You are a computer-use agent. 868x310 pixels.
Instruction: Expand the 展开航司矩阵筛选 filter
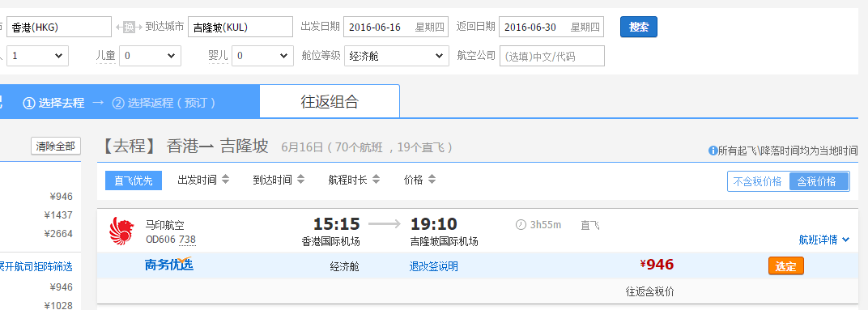point(36,267)
